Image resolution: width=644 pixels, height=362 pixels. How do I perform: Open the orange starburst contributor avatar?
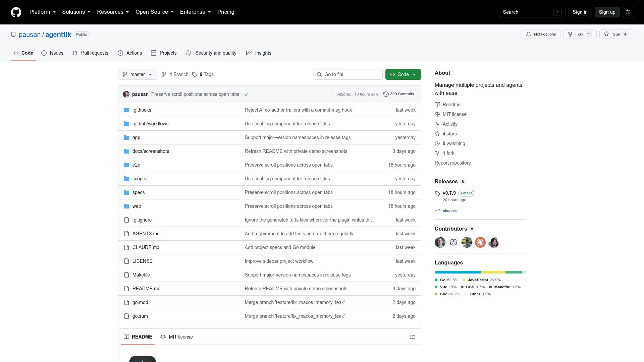point(480,242)
